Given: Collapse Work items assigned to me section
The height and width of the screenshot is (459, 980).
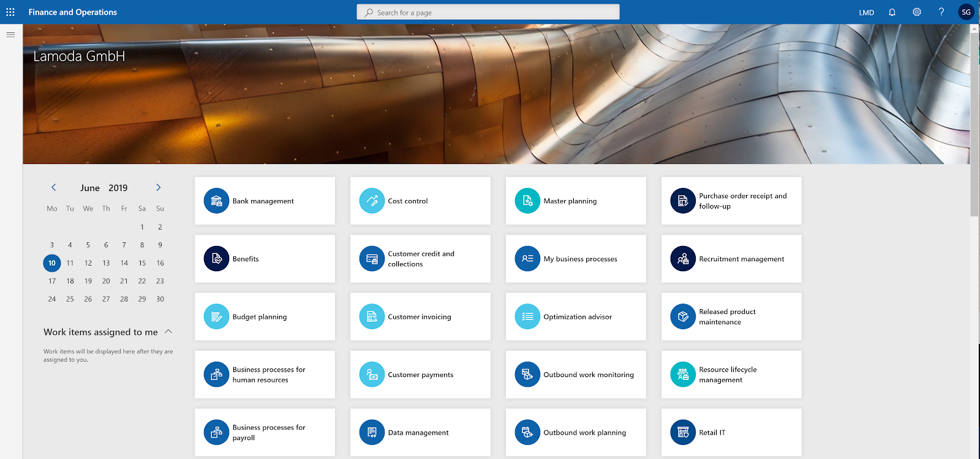Looking at the screenshot, I should [x=168, y=331].
